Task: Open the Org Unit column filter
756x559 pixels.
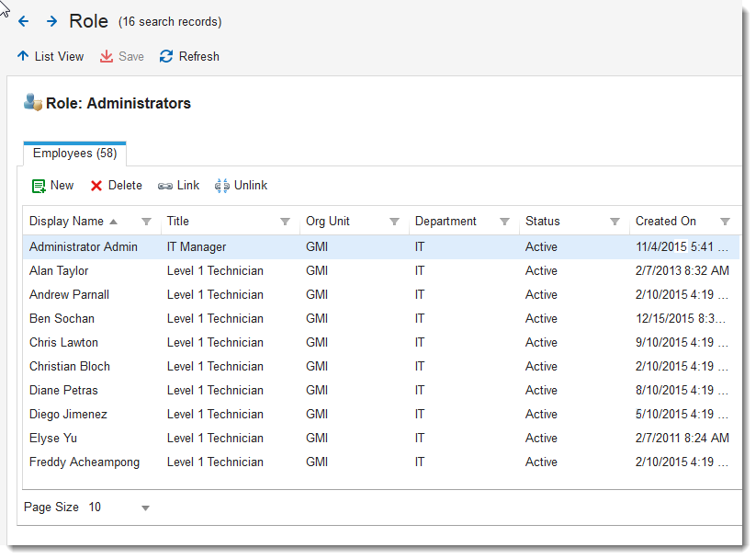Action: click(x=394, y=222)
